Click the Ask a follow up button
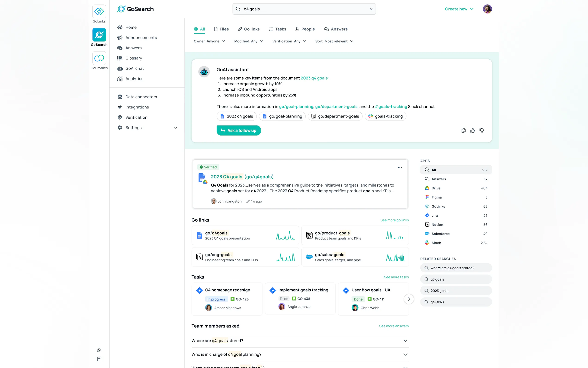 (x=238, y=131)
